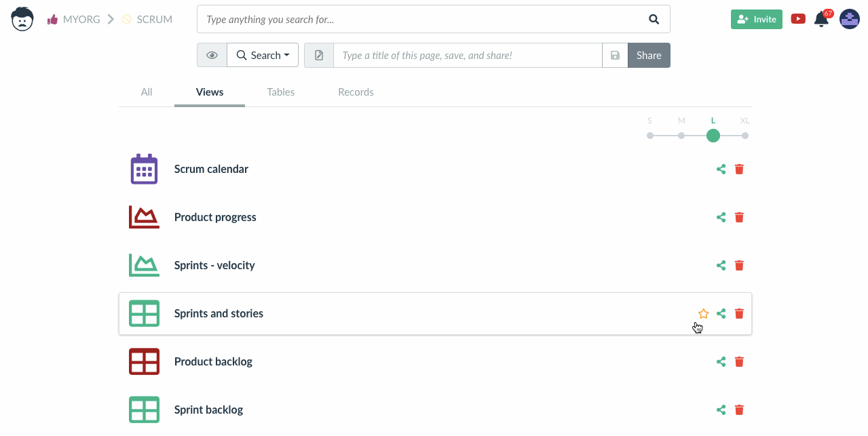Open the YouTube video help icon
The image size is (868, 436).
click(798, 19)
